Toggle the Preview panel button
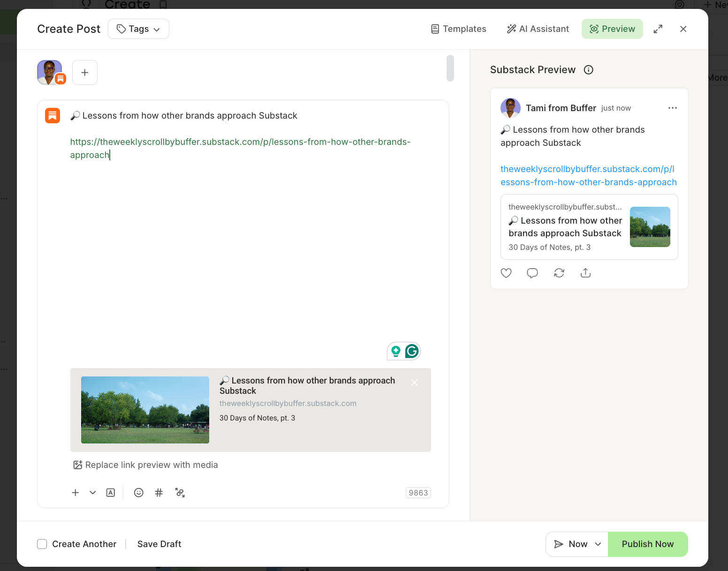The height and width of the screenshot is (571, 728). point(612,29)
